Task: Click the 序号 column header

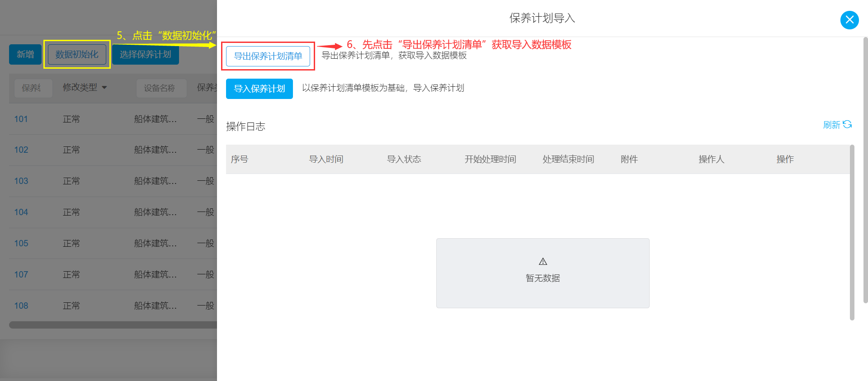Action: [240, 159]
